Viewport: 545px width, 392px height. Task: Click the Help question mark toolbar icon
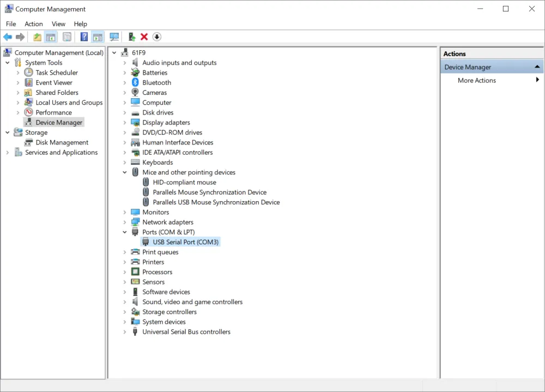(x=84, y=37)
